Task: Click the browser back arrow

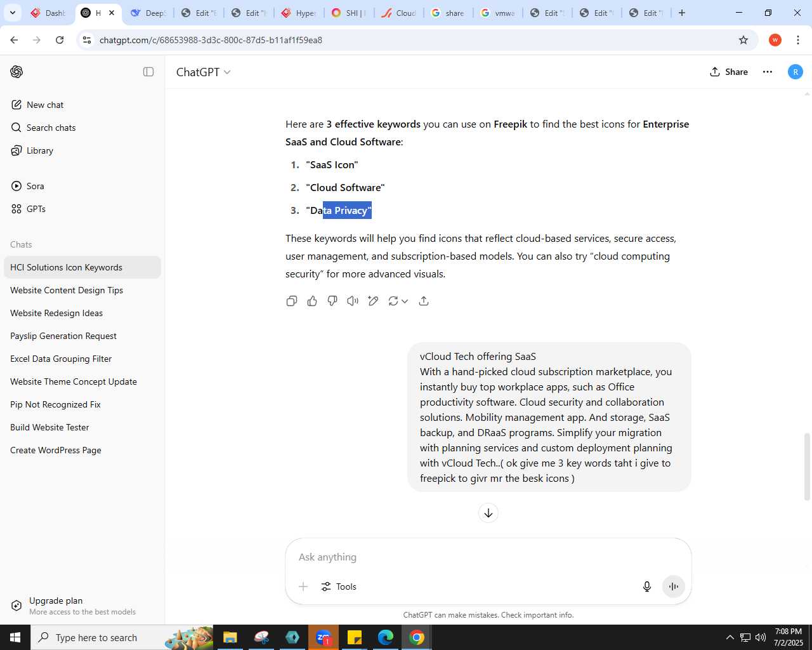Action: tap(14, 40)
